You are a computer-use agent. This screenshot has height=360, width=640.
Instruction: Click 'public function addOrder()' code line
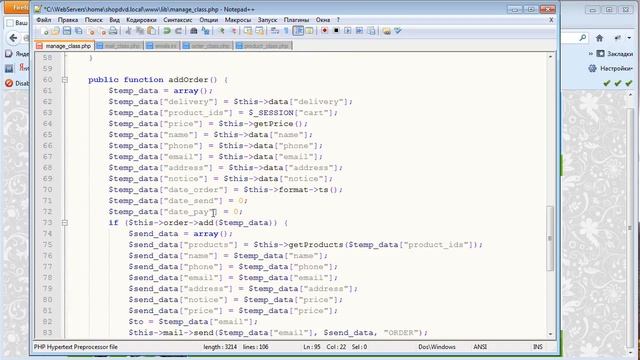[x=158, y=80]
